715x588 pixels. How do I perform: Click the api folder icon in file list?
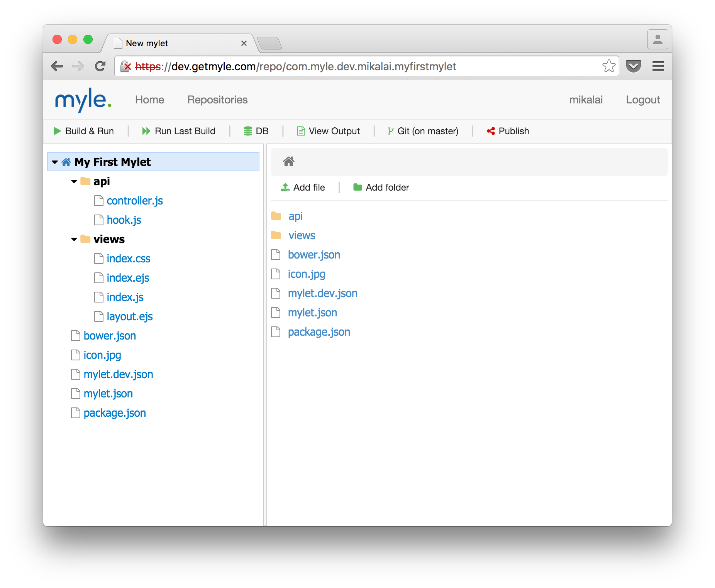(276, 216)
